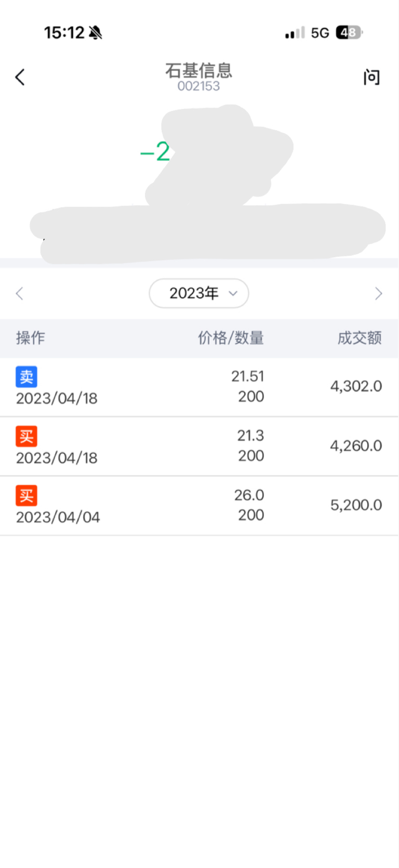Tap the blue 卖 sell badge
399x868 pixels.
pos(26,377)
